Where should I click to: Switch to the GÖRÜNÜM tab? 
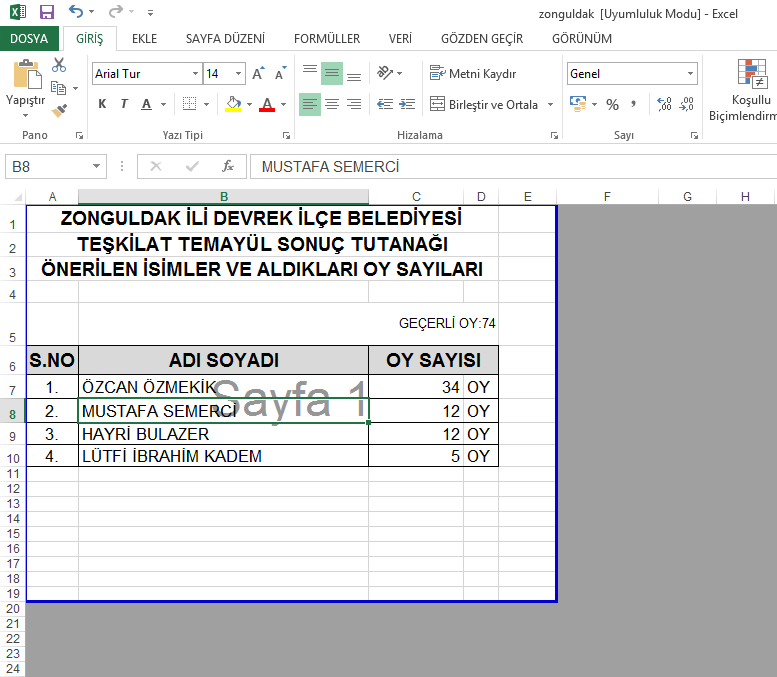coord(582,39)
